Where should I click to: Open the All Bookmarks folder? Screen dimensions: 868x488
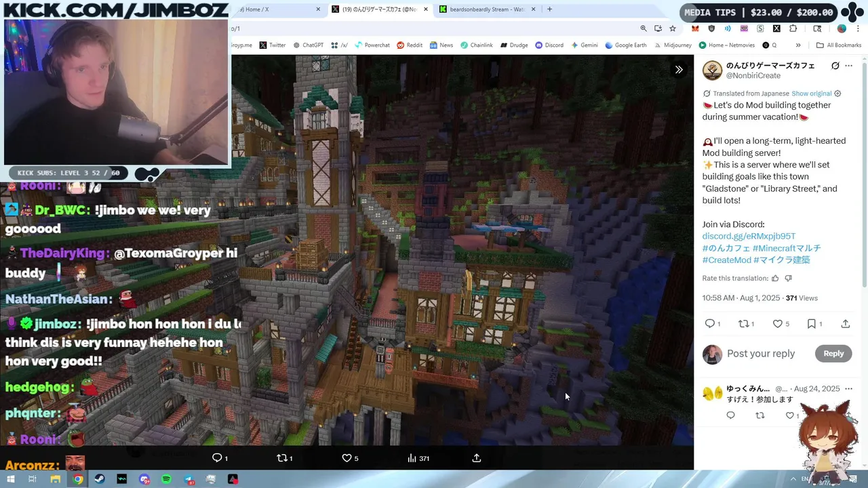pyautogui.click(x=839, y=45)
